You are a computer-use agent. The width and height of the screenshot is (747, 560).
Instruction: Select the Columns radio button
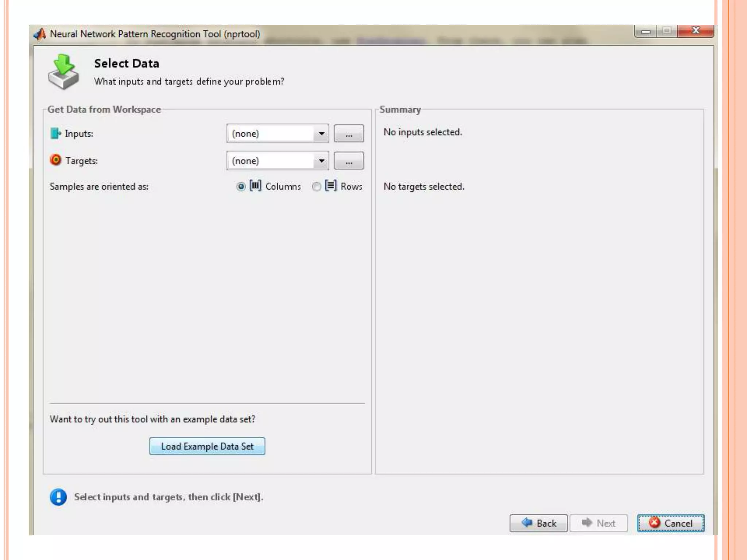coord(241,187)
